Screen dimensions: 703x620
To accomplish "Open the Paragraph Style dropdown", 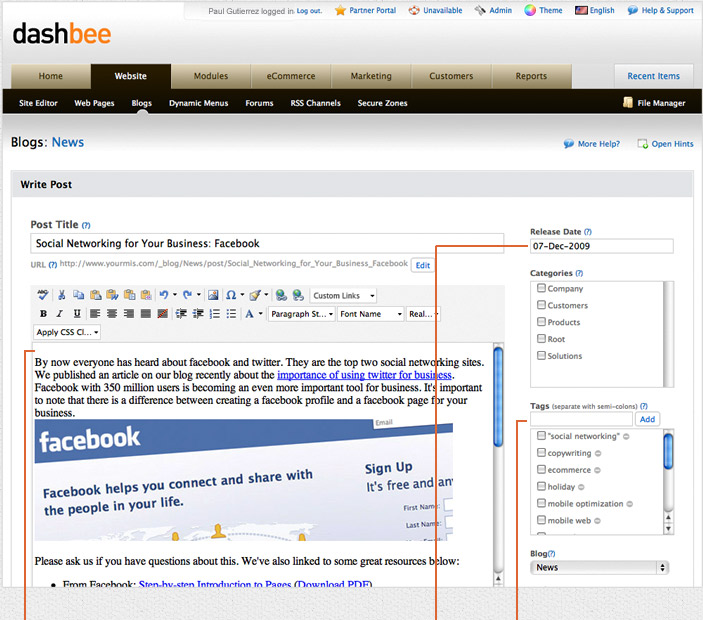I will [x=302, y=314].
